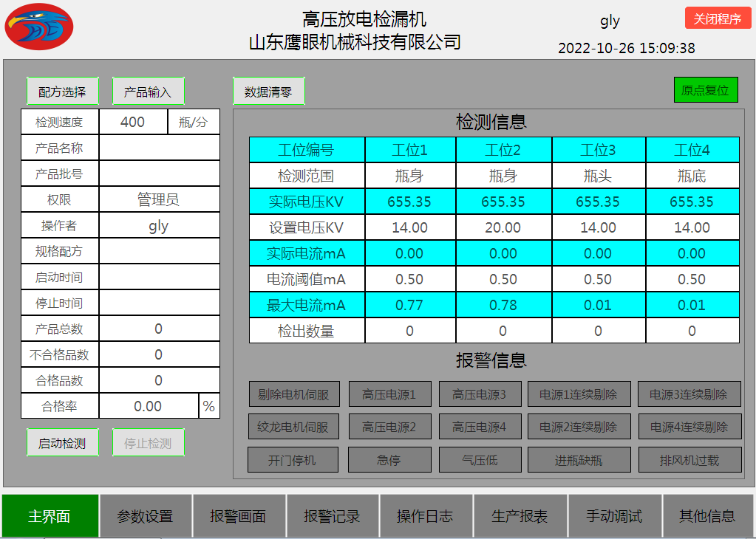This screenshot has width=756, height=539.
Task: Click the 不合格品数 value
Action: coord(159,354)
